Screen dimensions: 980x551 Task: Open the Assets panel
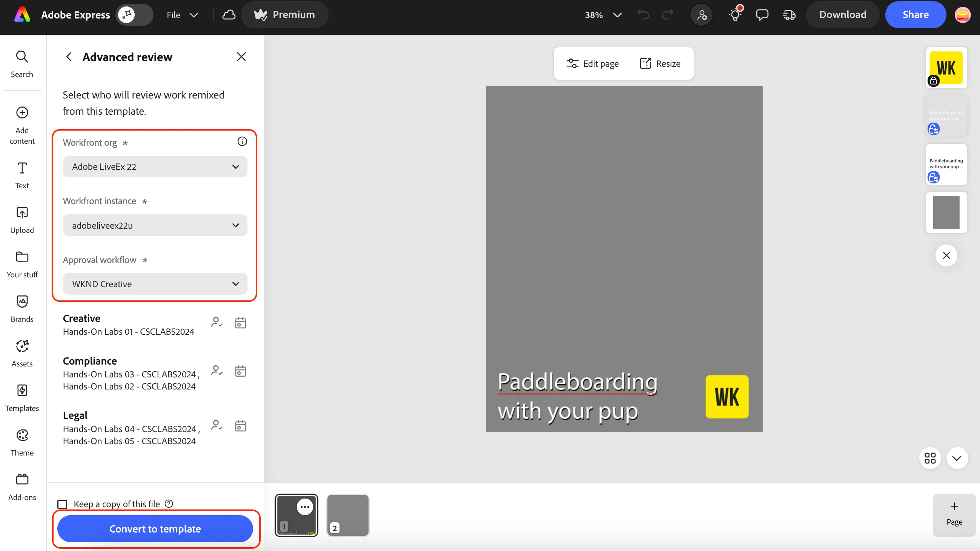click(x=22, y=354)
